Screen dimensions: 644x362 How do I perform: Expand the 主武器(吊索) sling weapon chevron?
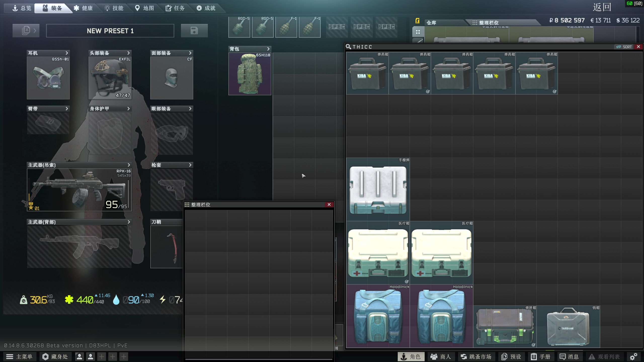click(129, 165)
